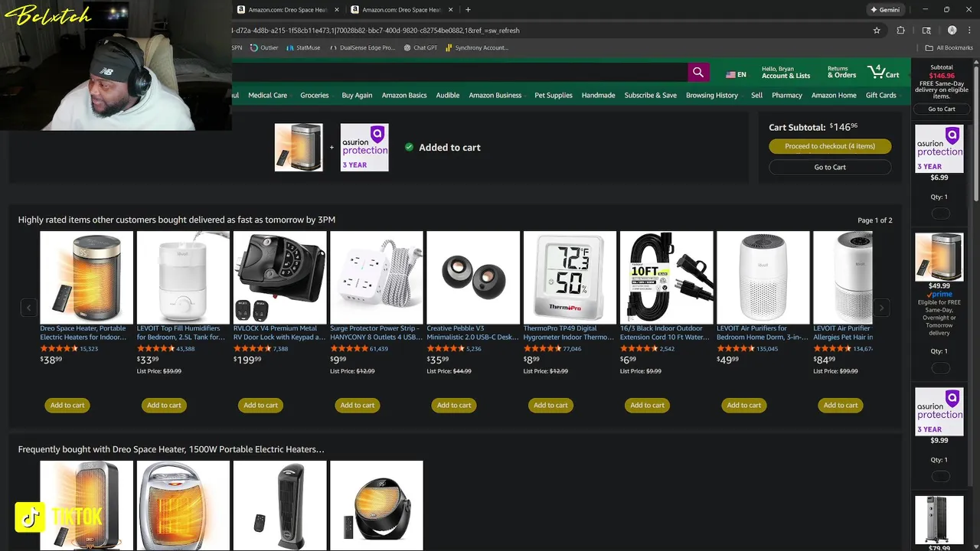Viewport: 980px width, 551px height.
Task: Click Go to Cart in the right sidebar
Action: (941, 109)
